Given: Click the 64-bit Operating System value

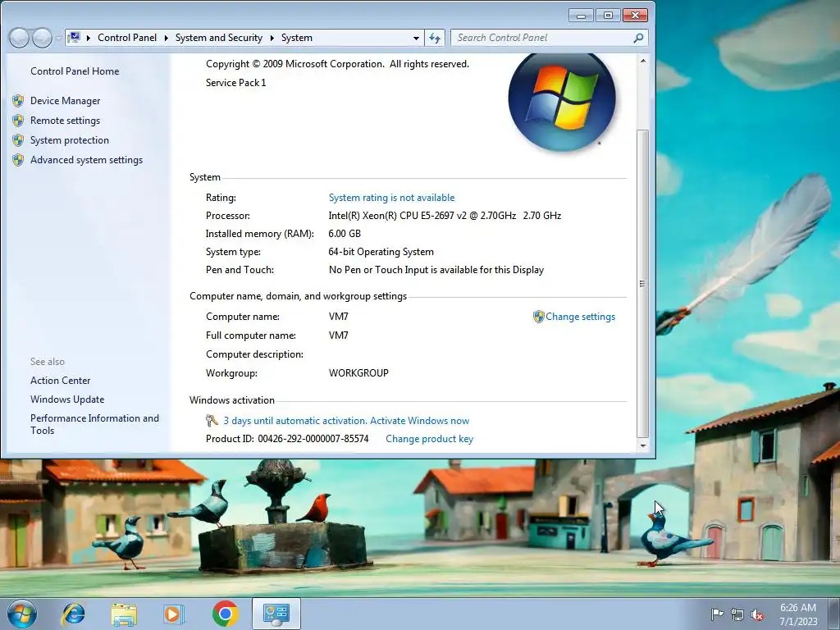Looking at the screenshot, I should 381,252.
